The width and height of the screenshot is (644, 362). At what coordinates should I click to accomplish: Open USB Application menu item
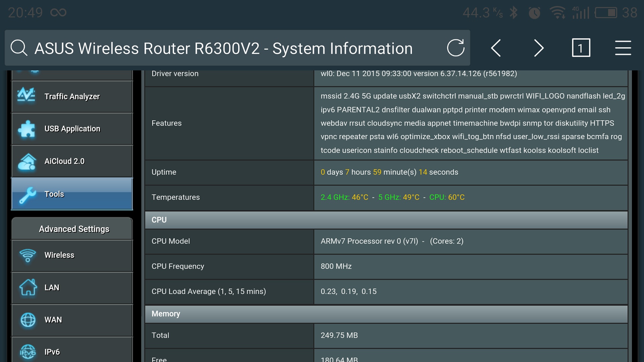(x=72, y=129)
